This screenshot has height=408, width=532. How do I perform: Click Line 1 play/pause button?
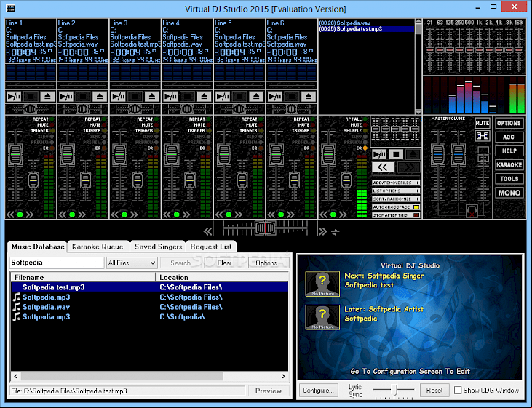click(14, 97)
